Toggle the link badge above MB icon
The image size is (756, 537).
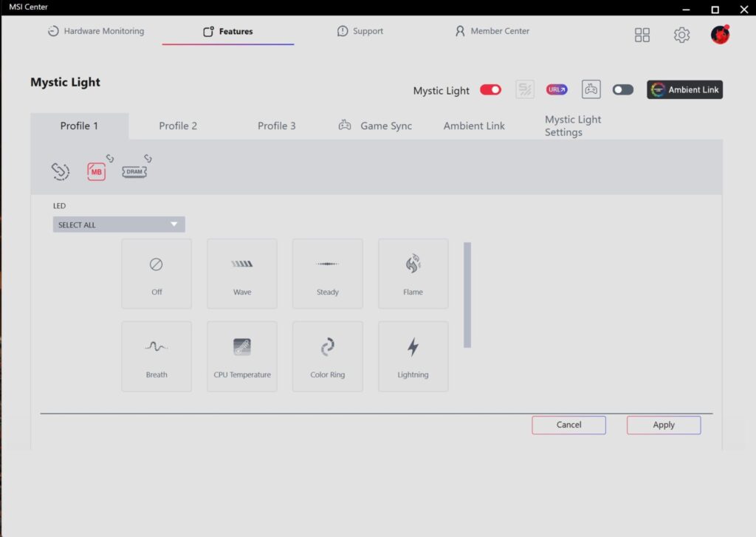[x=110, y=158]
